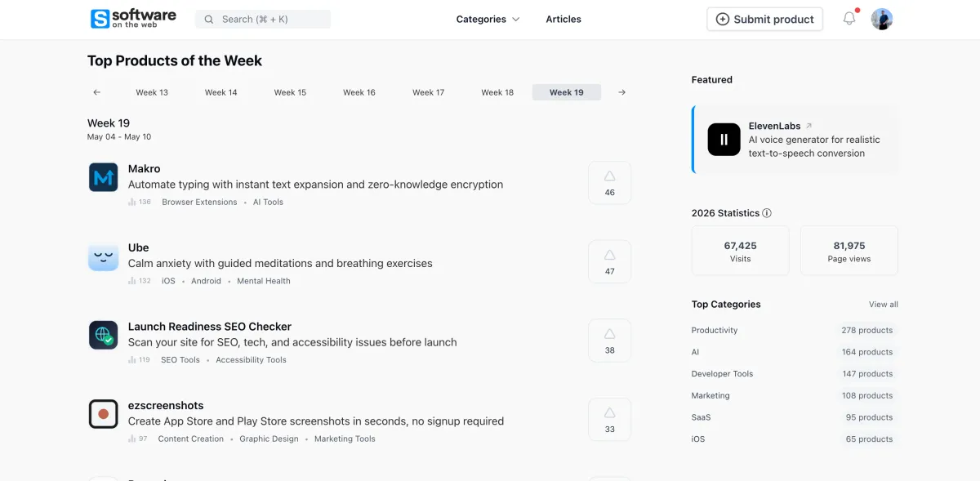Open the Browser Extensions tag
The image size is (980, 481).
tap(199, 202)
